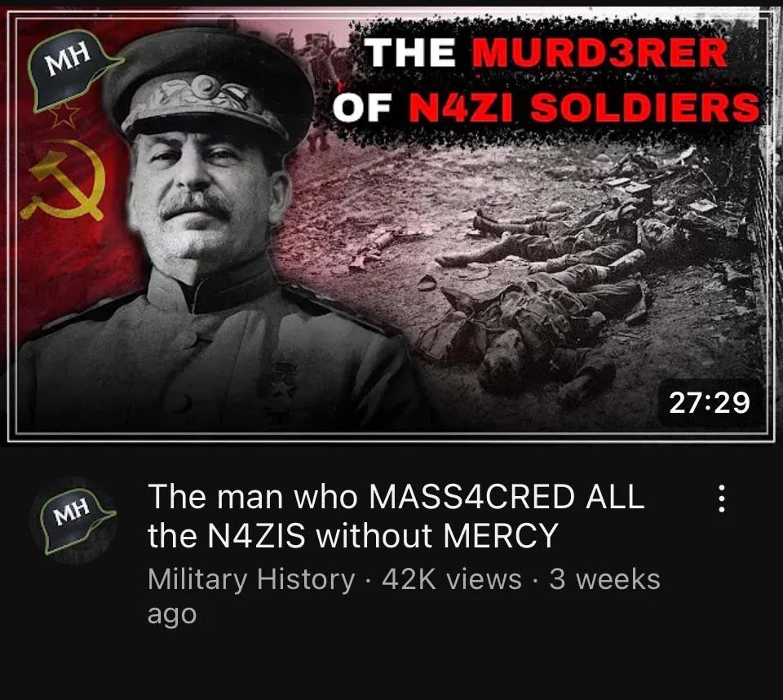Click 'THE MURD3RER' headline in thumbnail

coord(546,52)
